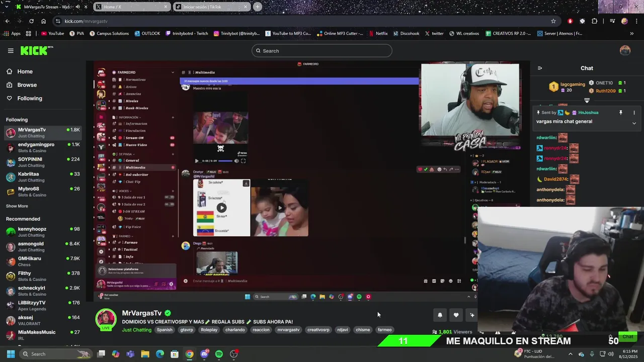Image resolution: width=644 pixels, height=362 pixels.
Task: Open Following in Kick sidebar
Action: pyautogui.click(x=30, y=99)
